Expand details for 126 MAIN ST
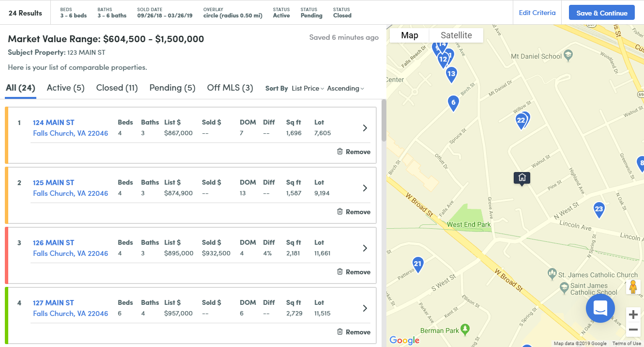Screen dimensions: 644x347 [x=365, y=248]
